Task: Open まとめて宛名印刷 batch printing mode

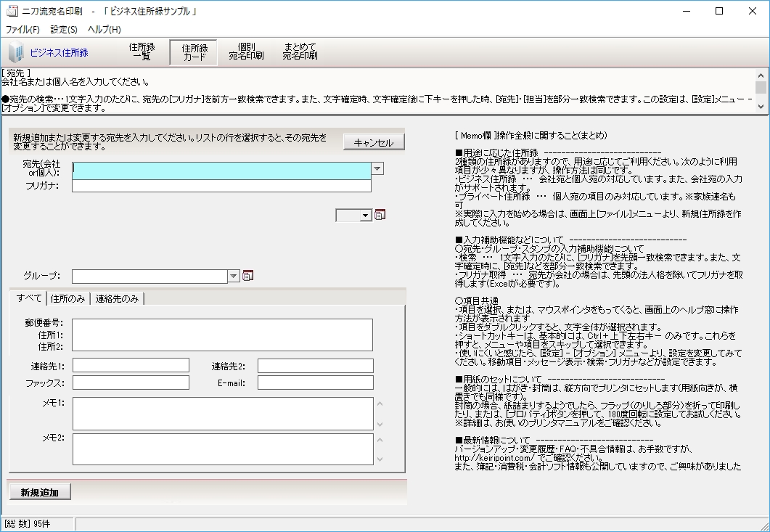Action: click(299, 52)
